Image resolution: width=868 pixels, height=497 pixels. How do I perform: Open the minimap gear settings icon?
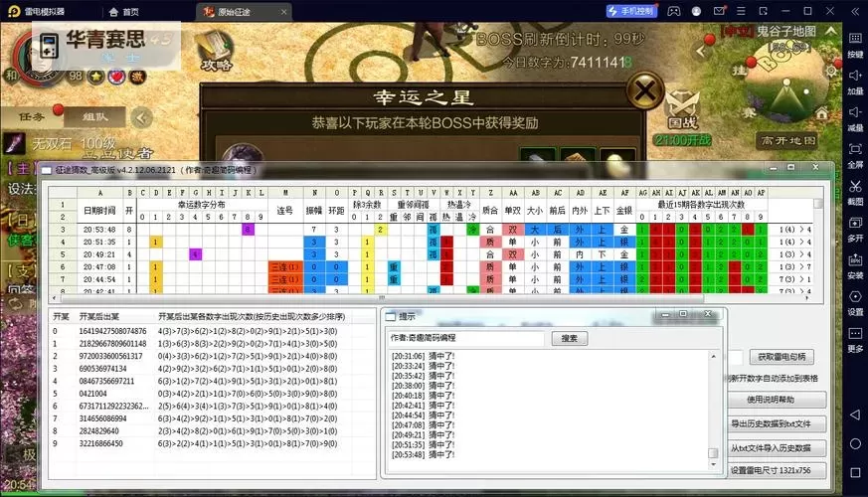[x=831, y=71]
